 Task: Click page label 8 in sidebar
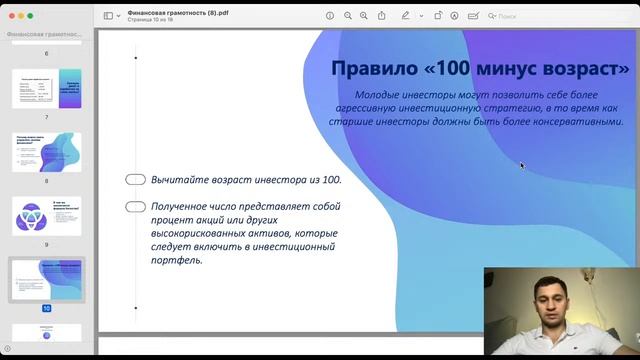[x=47, y=181]
